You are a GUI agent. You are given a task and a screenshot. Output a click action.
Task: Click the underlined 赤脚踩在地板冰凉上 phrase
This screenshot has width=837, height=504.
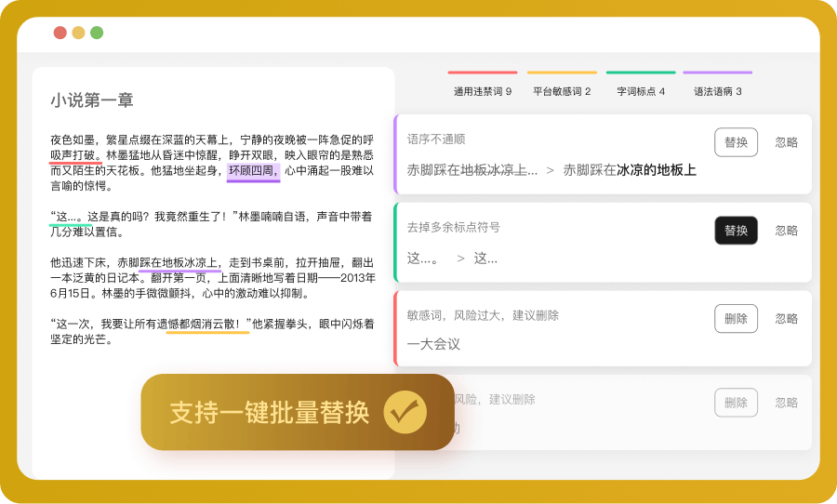coord(179,262)
